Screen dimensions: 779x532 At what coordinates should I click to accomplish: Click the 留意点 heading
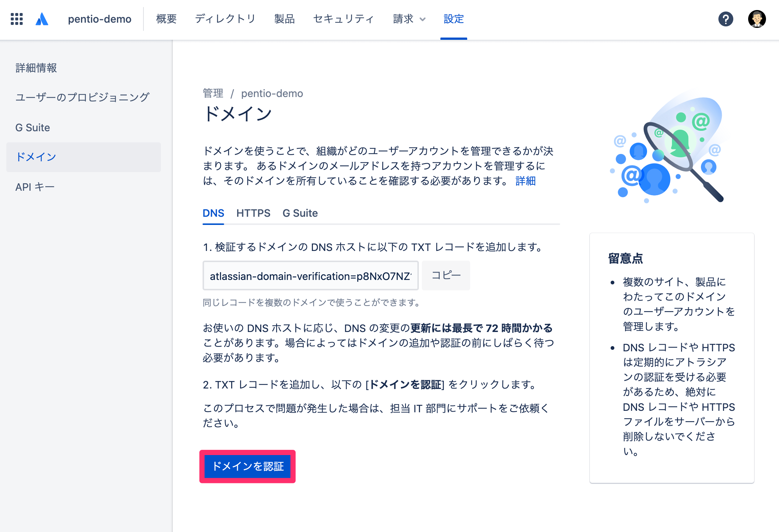(626, 258)
